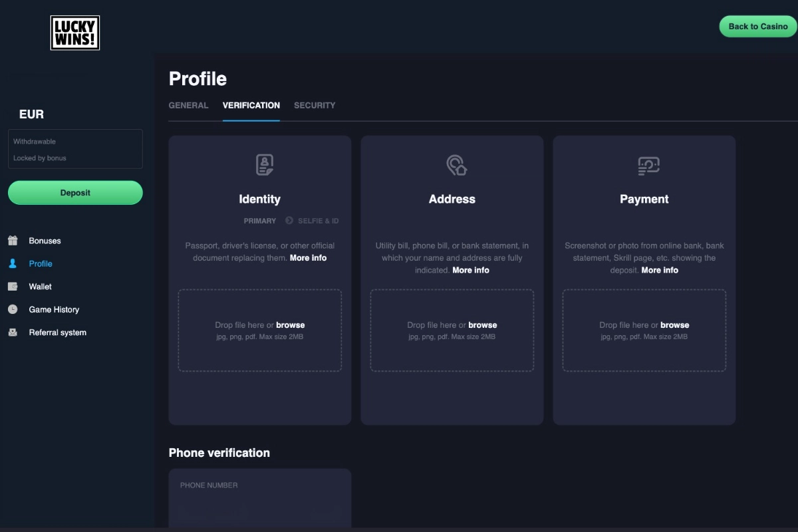Click the Bonuses gift icon
The image size is (798, 532).
pyautogui.click(x=13, y=241)
